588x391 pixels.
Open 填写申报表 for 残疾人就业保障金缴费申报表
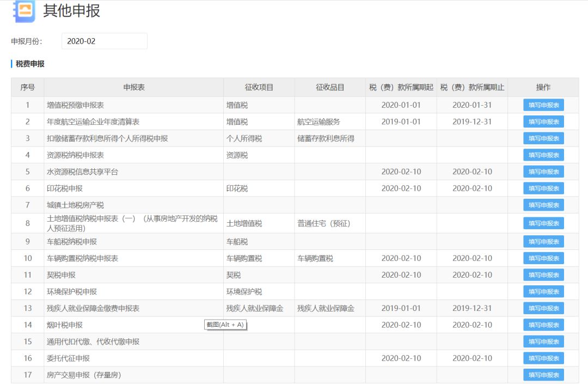click(x=543, y=308)
